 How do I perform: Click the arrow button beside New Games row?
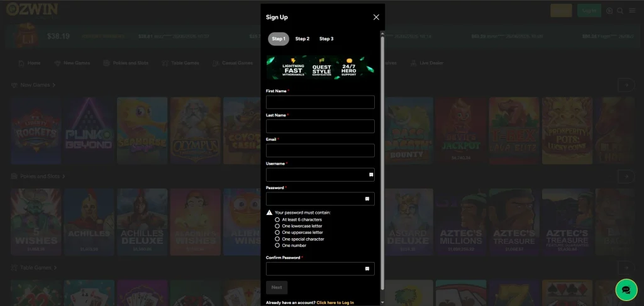coord(626,85)
